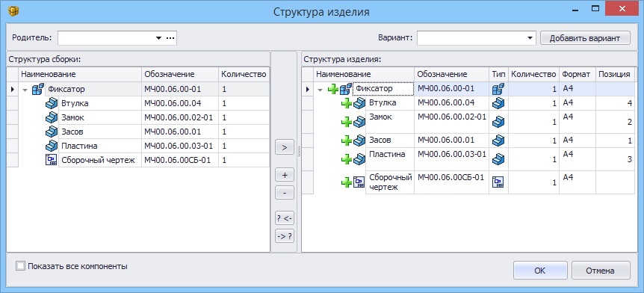This screenshot has width=644, height=293.
Task: Click the Втулка part icon in Структура сборки
Action: 52,103
